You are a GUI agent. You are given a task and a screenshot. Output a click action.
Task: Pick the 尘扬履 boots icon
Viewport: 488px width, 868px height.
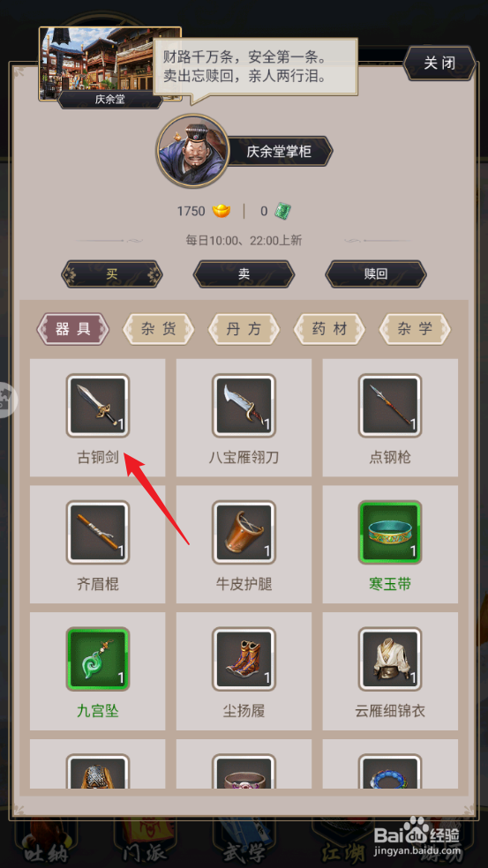[x=244, y=659]
